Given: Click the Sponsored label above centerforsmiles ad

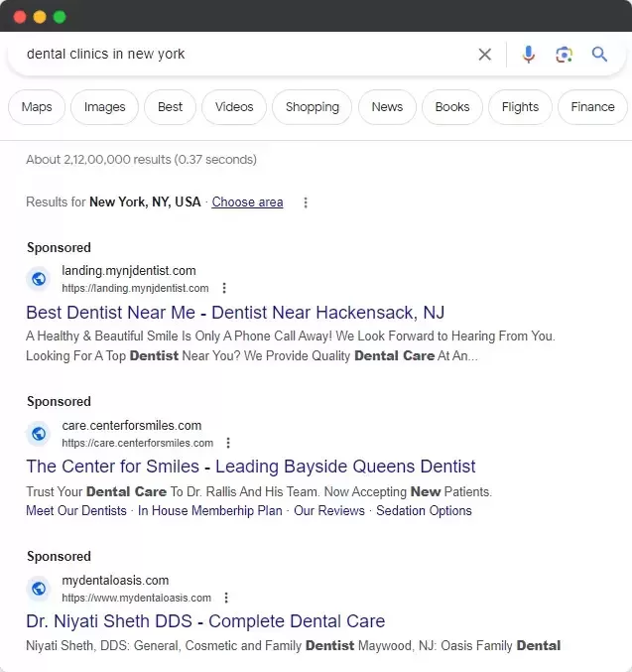Looking at the screenshot, I should pyautogui.click(x=59, y=401).
